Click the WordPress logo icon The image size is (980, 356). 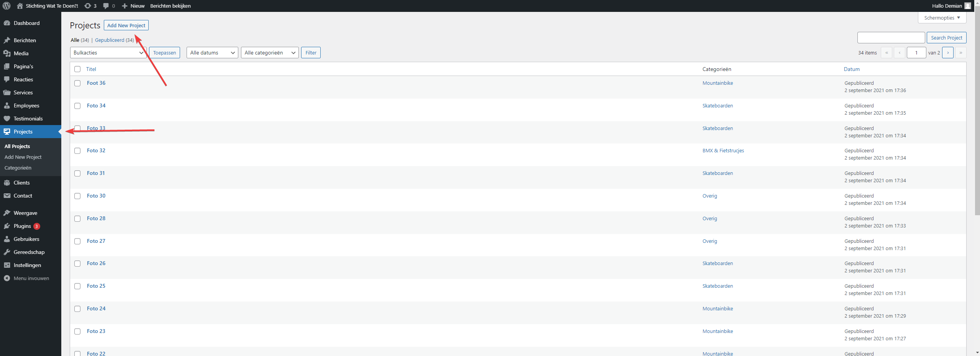[7, 6]
